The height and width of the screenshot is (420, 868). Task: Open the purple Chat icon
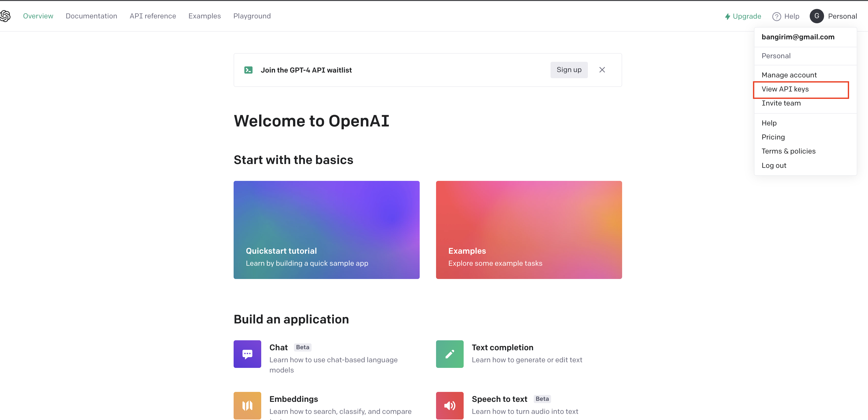(247, 354)
